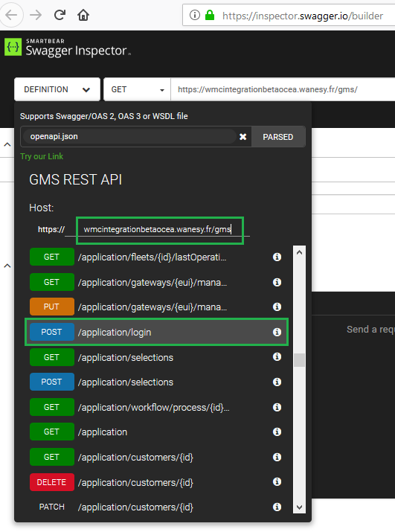This screenshot has width=395, height=532.
Task: Click the info icon beside PUT /application/gateways
Action: (x=277, y=307)
